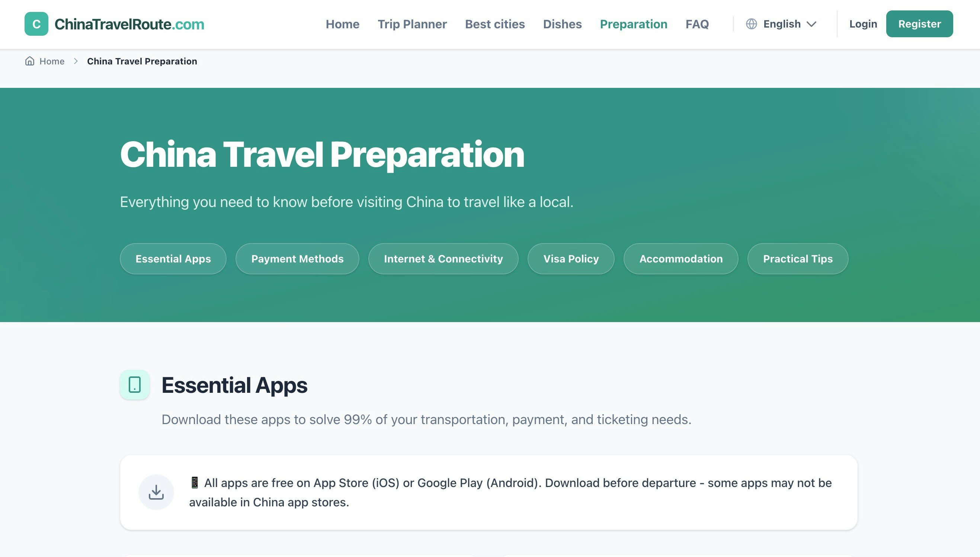Check the Visa Policy section
The image size is (980, 557).
(x=571, y=259)
